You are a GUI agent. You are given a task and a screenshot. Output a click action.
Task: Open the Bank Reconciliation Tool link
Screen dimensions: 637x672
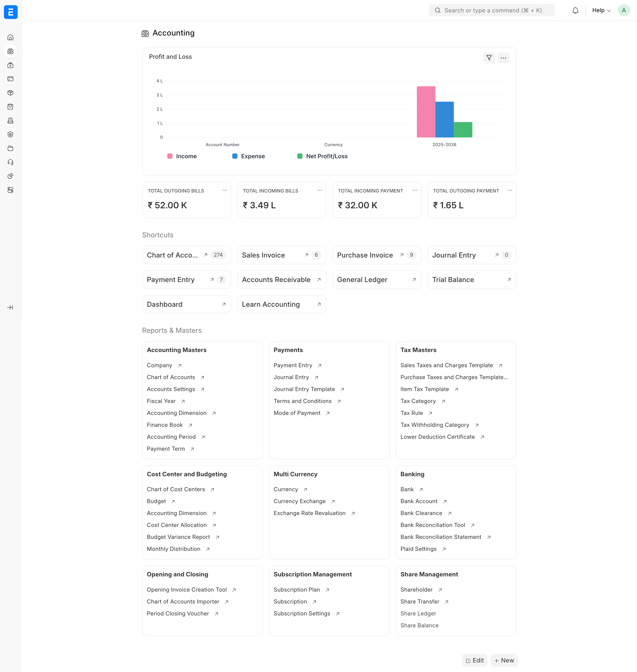(x=433, y=525)
